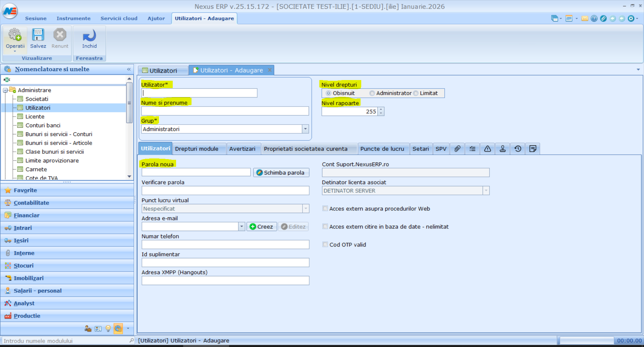This screenshot has width=644, height=347.
Task: Check the Cod OTP valid checkbox
Action: [325, 245]
